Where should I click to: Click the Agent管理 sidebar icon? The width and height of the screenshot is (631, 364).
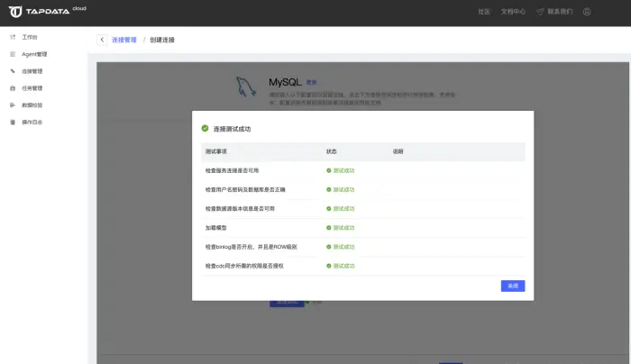click(x=12, y=54)
